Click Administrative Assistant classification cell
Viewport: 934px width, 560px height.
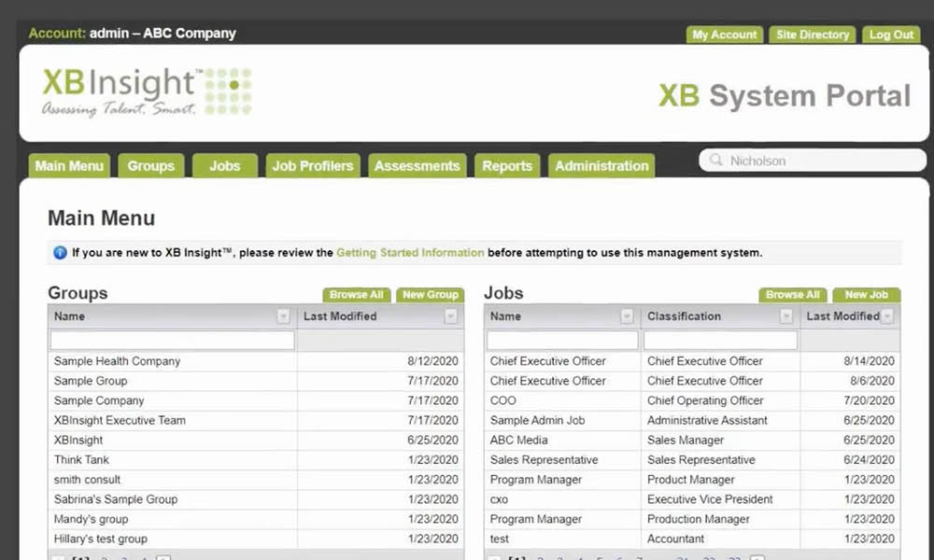point(707,420)
